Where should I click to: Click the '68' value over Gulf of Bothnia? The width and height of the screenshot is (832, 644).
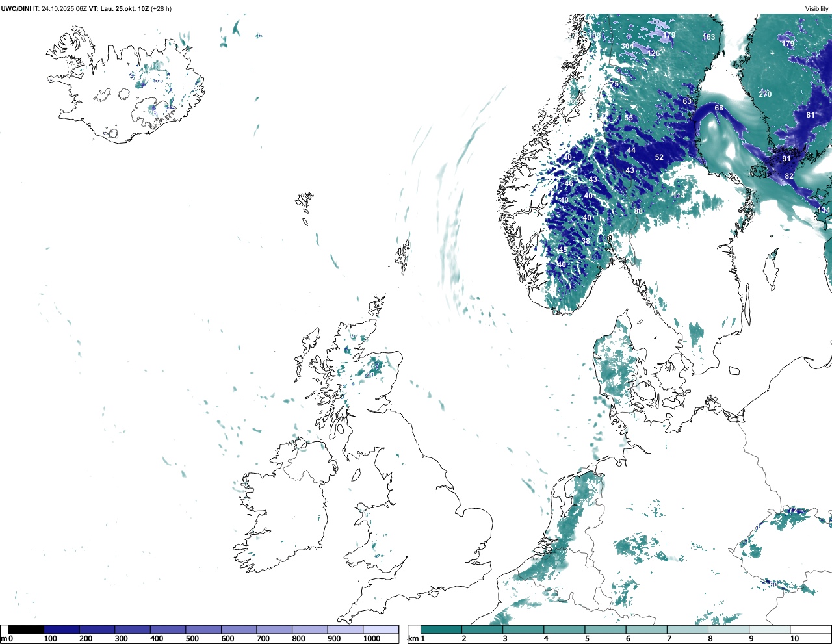click(719, 108)
